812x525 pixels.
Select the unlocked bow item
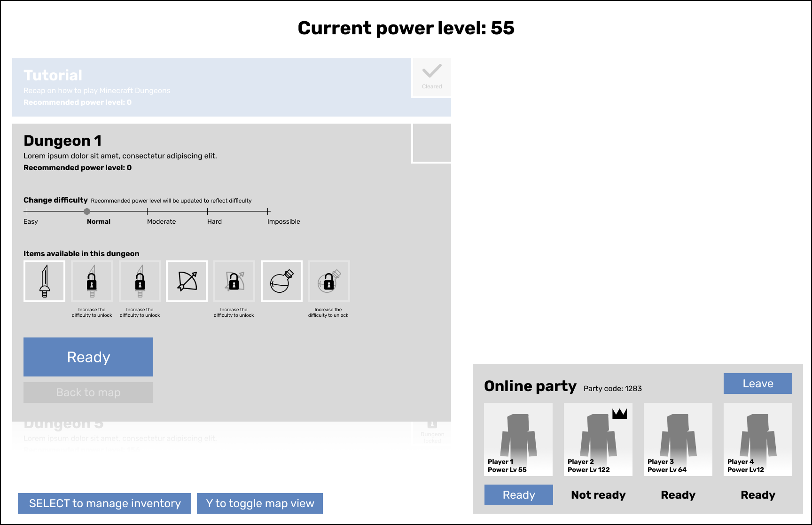click(187, 281)
